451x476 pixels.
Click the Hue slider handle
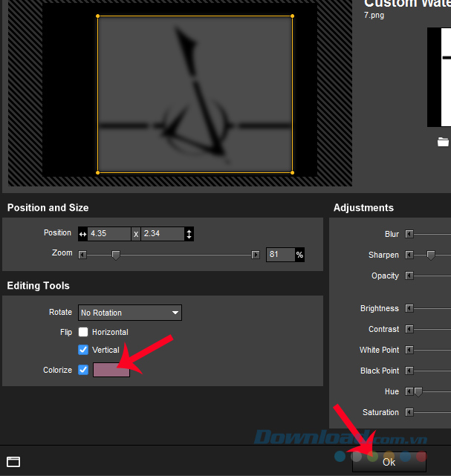418,392
